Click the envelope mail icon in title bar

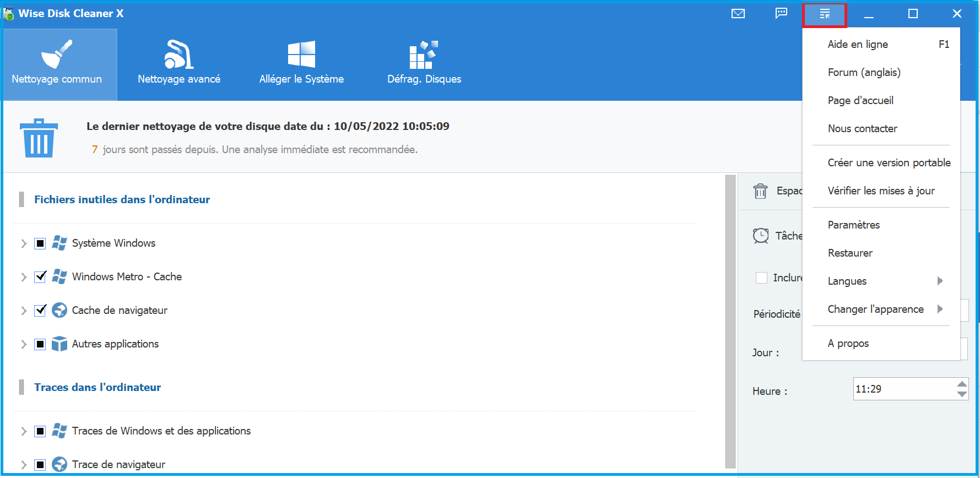[x=738, y=14]
